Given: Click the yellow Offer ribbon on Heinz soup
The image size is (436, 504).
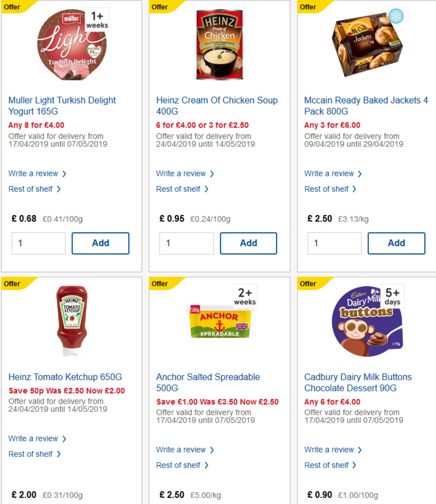Looking at the screenshot, I should click(x=160, y=7).
